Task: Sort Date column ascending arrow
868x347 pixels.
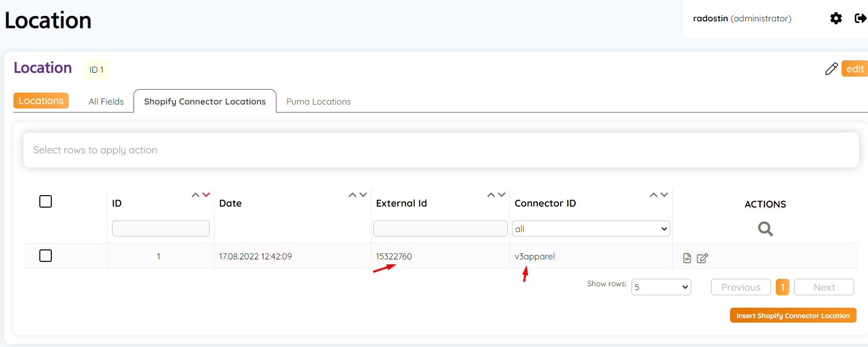Action: click(353, 195)
